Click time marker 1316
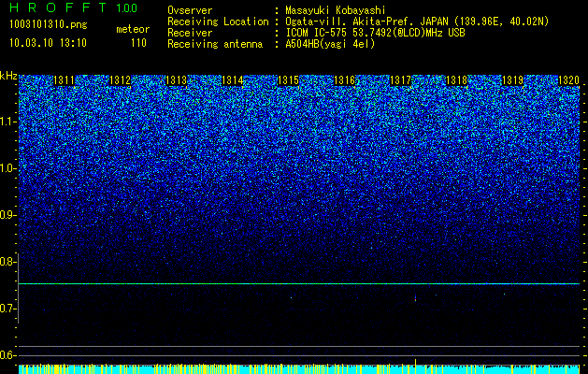Image resolution: width=588 pixels, height=374 pixels. [x=345, y=80]
